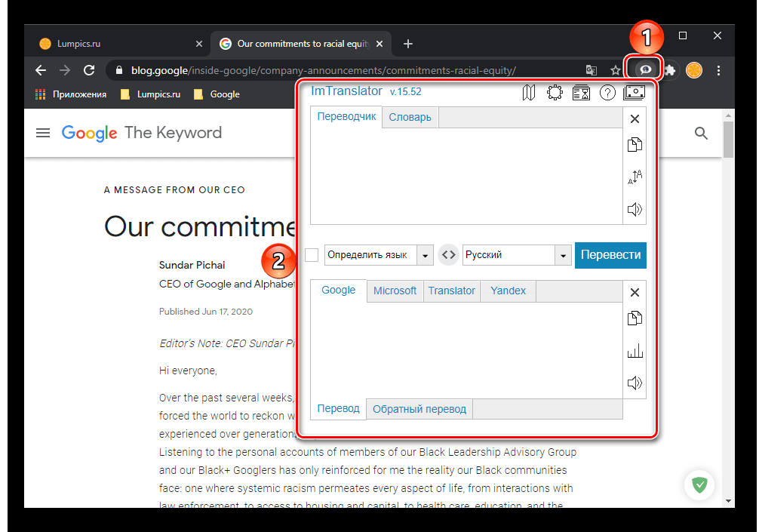Open the Google bookmark folder
Screen dimensions: 759x532
(x=217, y=94)
